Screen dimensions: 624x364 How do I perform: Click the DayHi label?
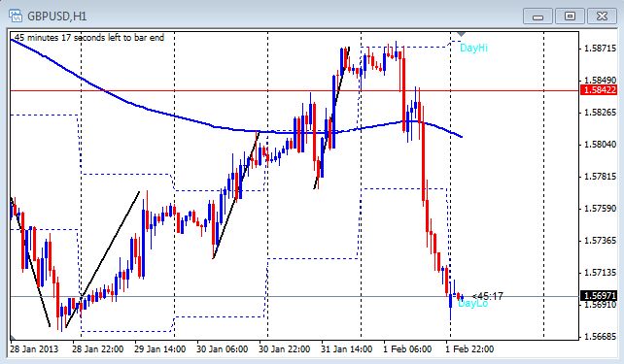tap(473, 48)
